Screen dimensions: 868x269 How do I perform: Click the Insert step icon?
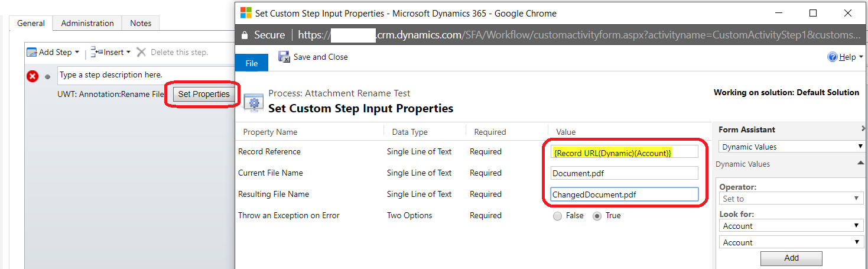(96, 52)
